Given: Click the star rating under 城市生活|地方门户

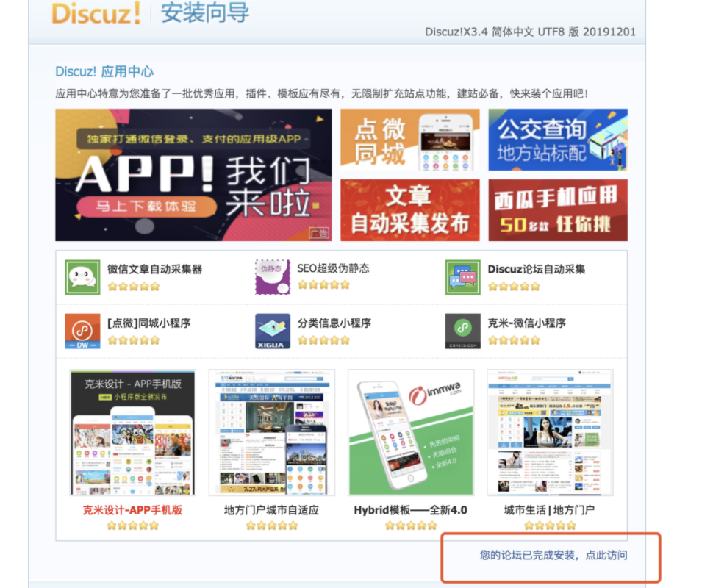Looking at the screenshot, I should pos(551,526).
